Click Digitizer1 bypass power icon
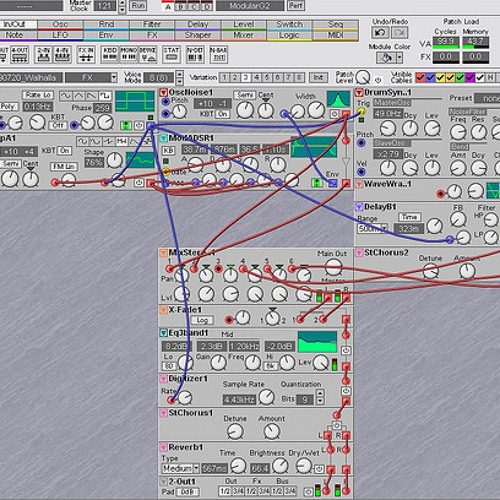This screenshot has width=500, height=500. [x=346, y=391]
